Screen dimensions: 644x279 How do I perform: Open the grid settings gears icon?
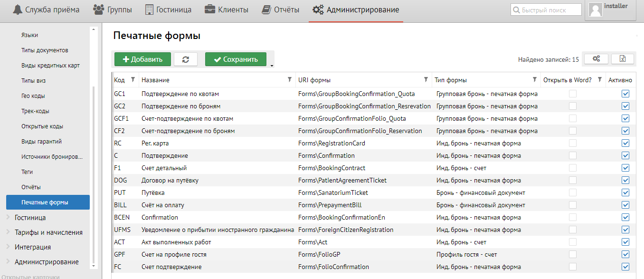[596, 59]
